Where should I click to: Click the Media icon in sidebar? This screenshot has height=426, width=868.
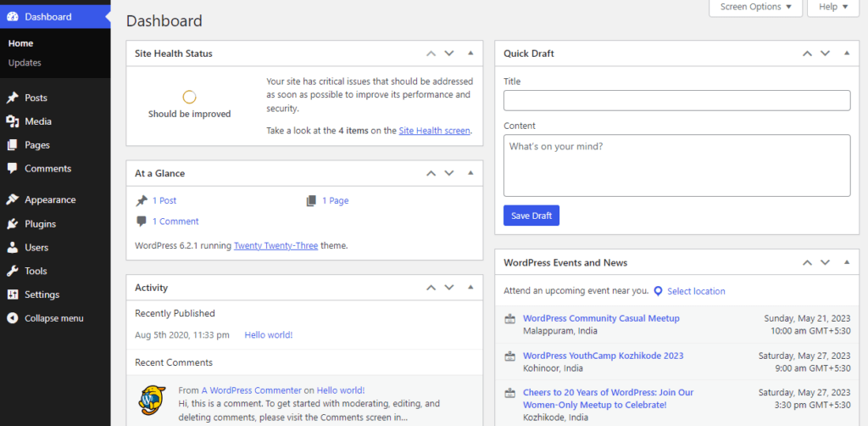pyautogui.click(x=12, y=121)
